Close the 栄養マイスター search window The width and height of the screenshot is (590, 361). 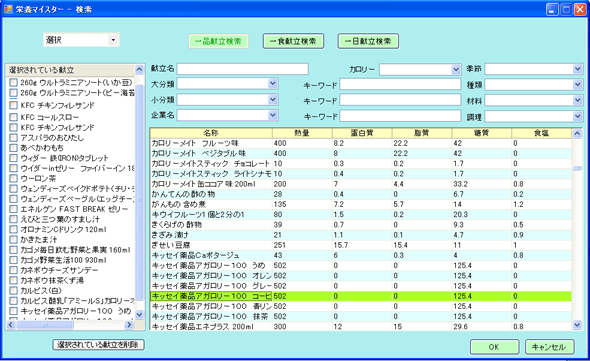[580, 9]
